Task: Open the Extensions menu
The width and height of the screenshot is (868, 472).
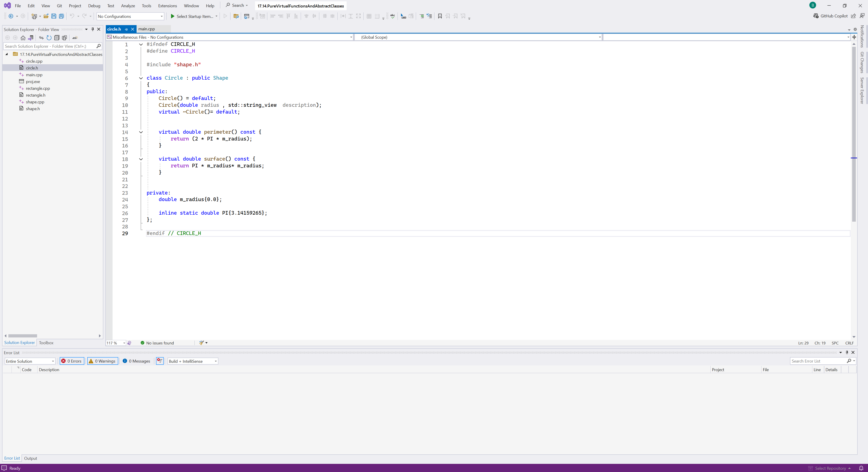Action: [168, 6]
